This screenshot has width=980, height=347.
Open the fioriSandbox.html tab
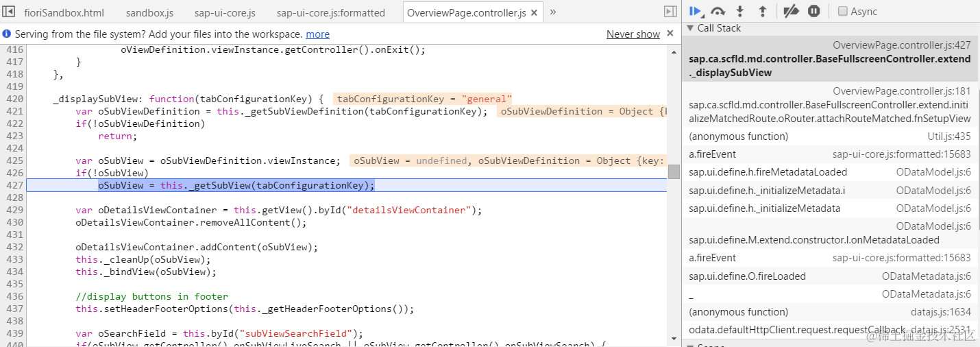(x=64, y=12)
